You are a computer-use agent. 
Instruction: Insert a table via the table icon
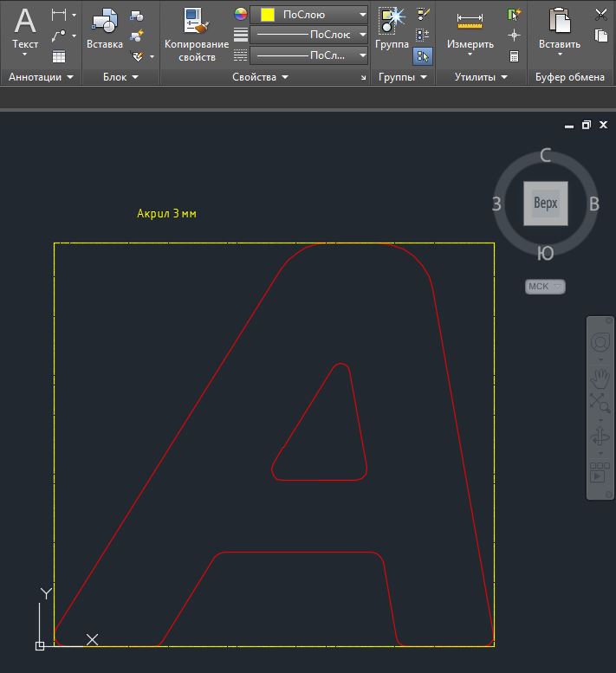pyautogui.click(x=59, y=56)
